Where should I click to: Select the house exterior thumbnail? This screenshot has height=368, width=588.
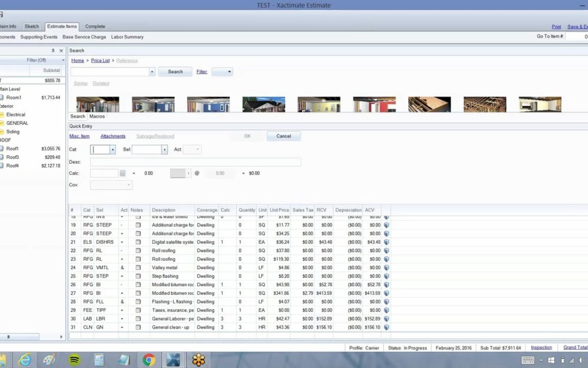[264, 104]
